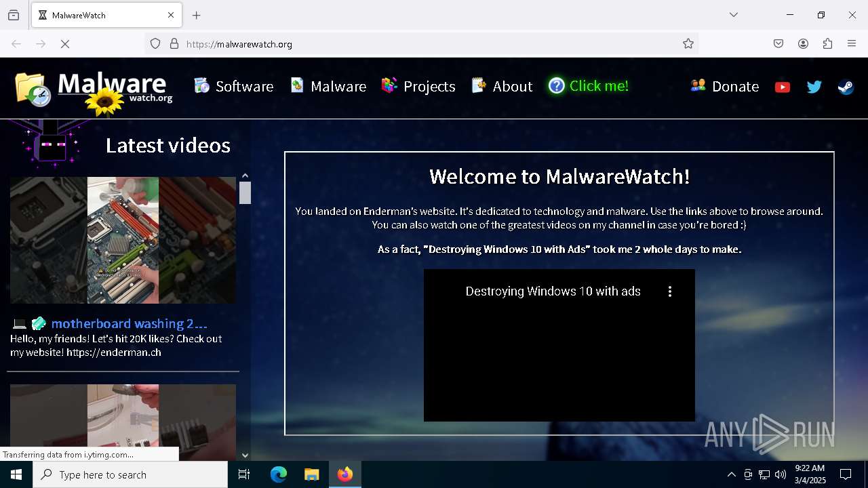
Task: Select the MalwareWatch tab
Action: click(x=106, y=16)
